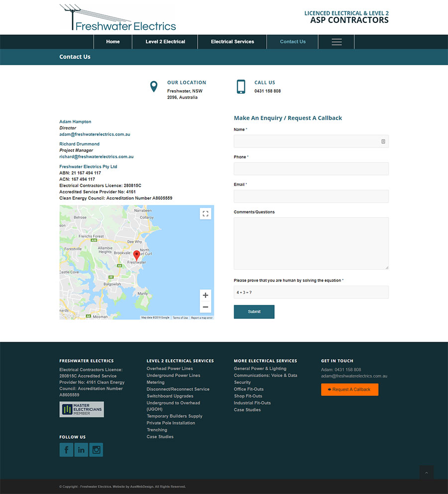Open the Trenching footer link
The image size is (448, 494).
pos(157,430)
